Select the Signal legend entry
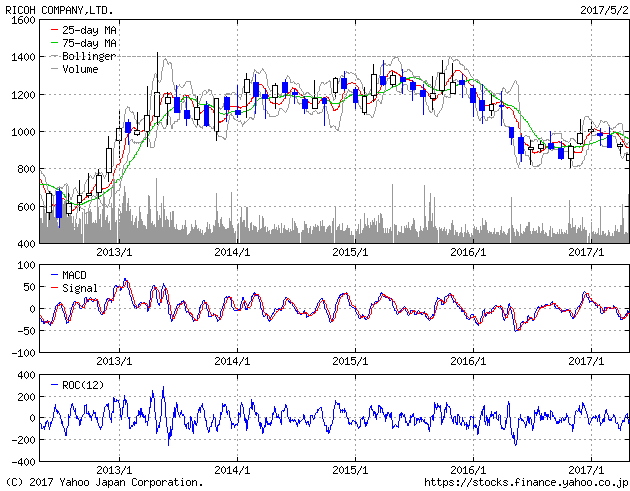This screenshot has height=491, width=630. (80, 288)
